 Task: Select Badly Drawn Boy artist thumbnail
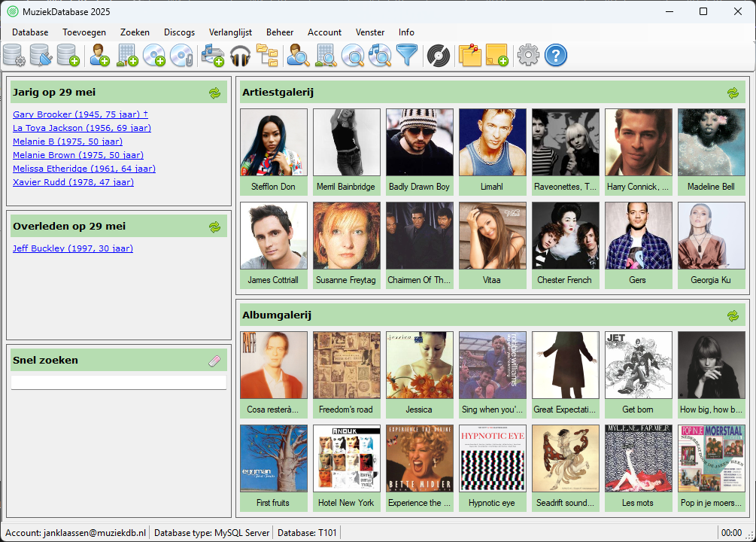pos(420,142)
